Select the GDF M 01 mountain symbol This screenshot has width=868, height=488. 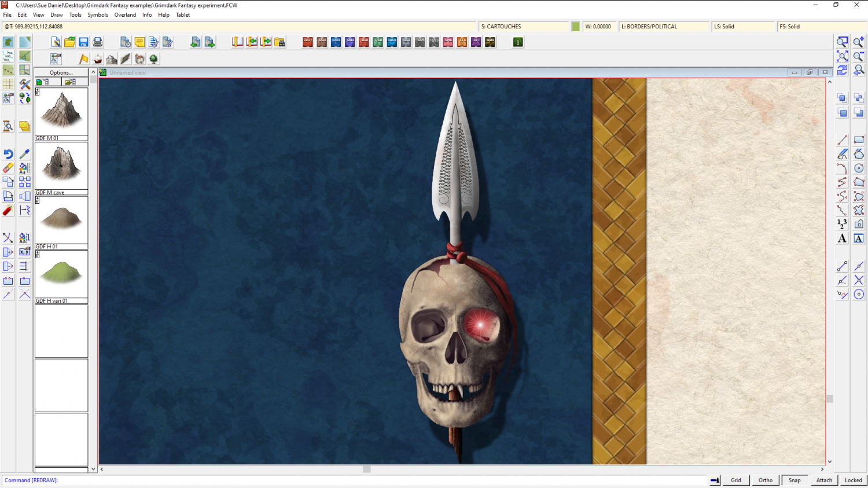(61, 114)
